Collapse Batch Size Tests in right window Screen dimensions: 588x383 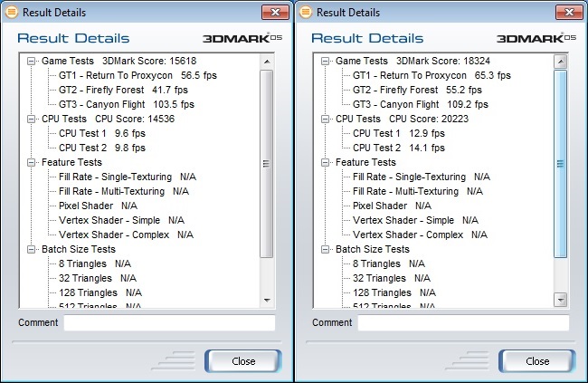[x=325, y=249]
